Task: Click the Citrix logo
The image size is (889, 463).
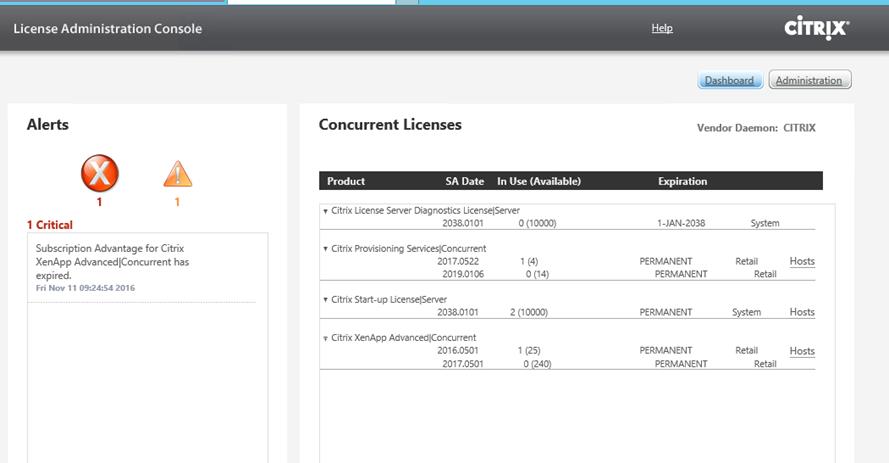Action: pyautogui.click(x=816, y=28)
